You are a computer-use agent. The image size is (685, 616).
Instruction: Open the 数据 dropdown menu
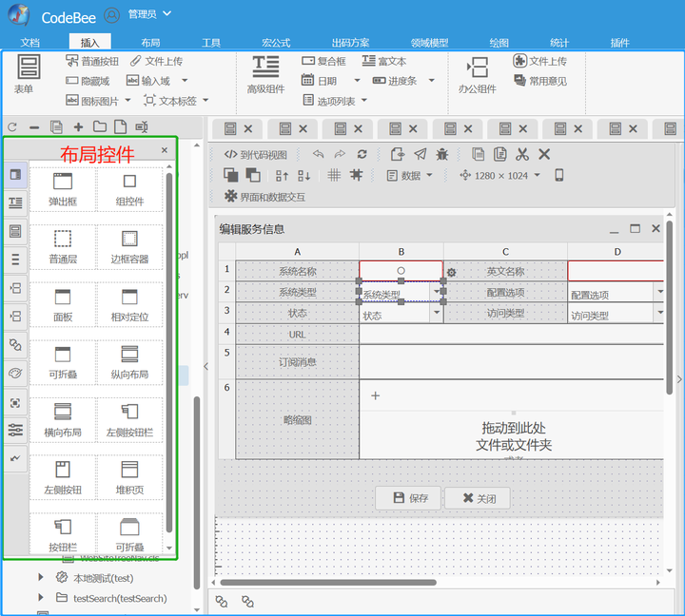click(410, 176)
